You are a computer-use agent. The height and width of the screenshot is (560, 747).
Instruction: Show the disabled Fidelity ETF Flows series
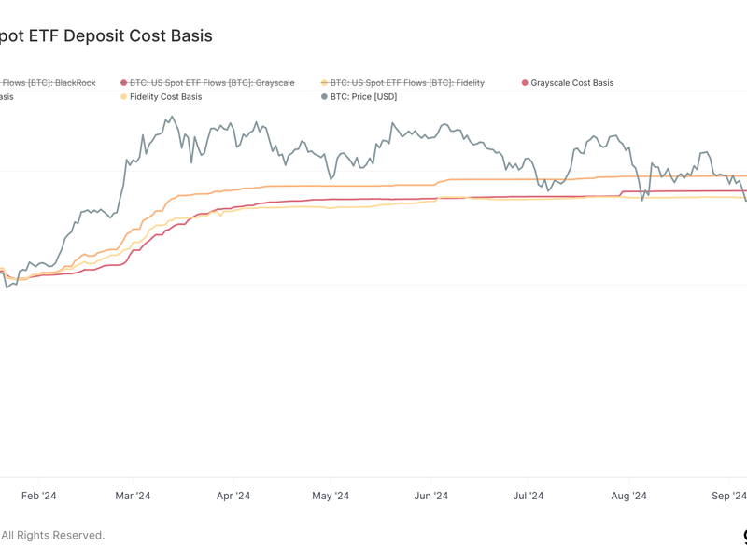[x=406, y=82]
